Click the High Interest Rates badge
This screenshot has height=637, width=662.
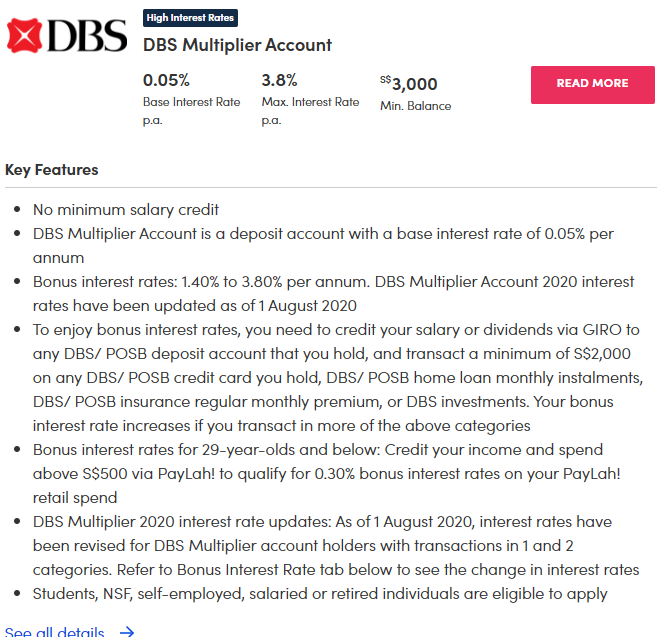pos(191,18)
